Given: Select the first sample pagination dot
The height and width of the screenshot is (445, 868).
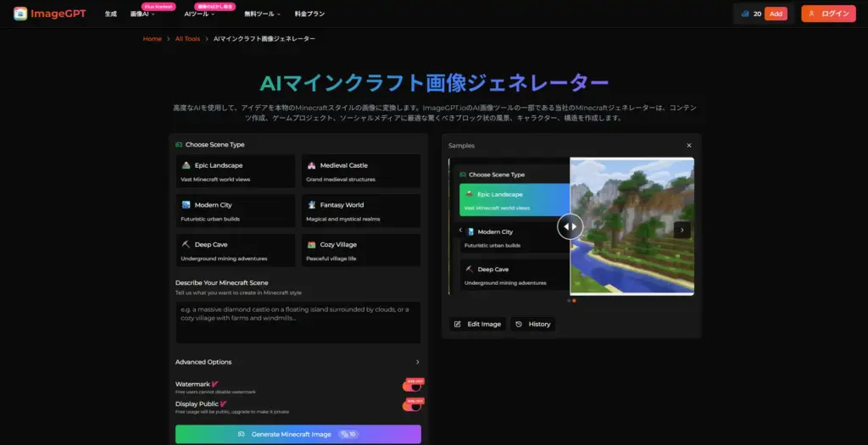Looking at the screenshot, I should (x=569, y=301).
